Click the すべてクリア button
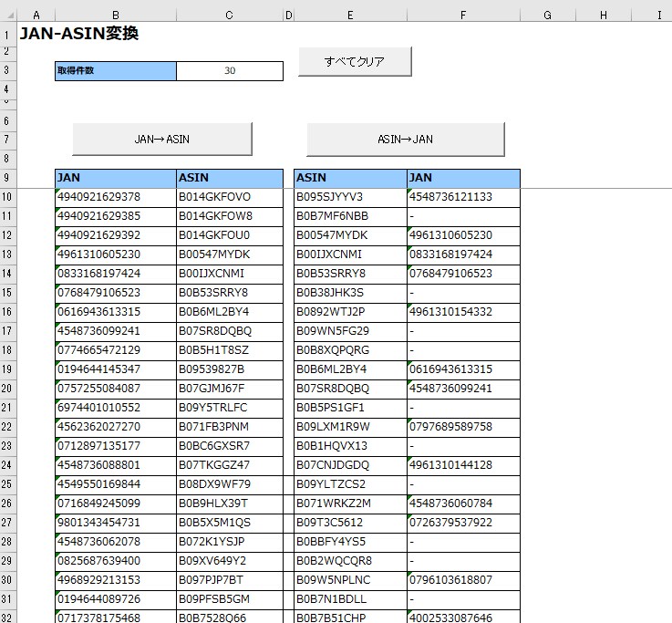This screenshot has height=623, width=672. (355, 62)
